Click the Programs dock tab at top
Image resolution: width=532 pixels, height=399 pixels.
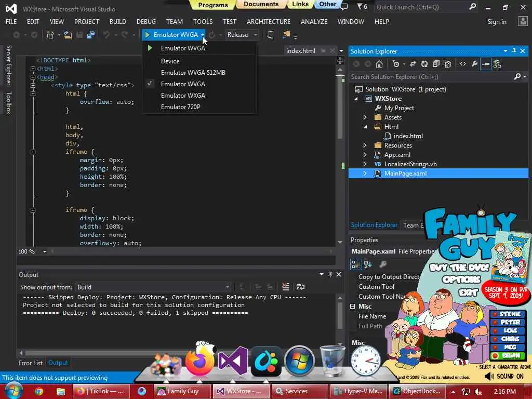click(213, 5)
